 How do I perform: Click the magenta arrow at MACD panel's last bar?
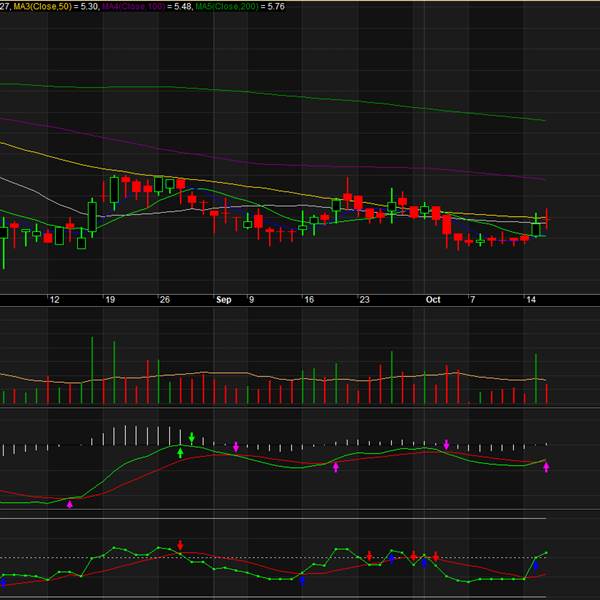click(x=546, y=467)
